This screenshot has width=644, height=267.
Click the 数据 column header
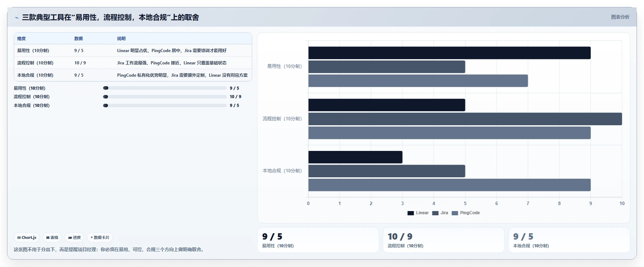click(x=78, y=39)
